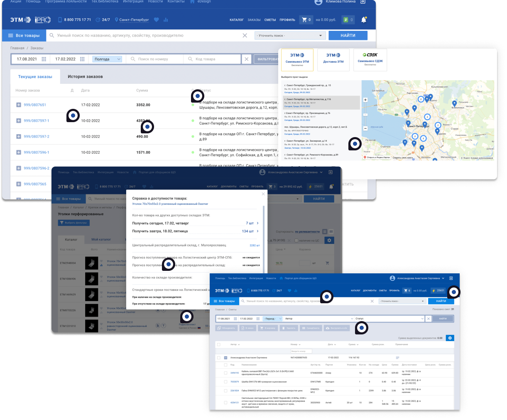
Task: Switch to the "История заказов" tab
Action: 85,76
